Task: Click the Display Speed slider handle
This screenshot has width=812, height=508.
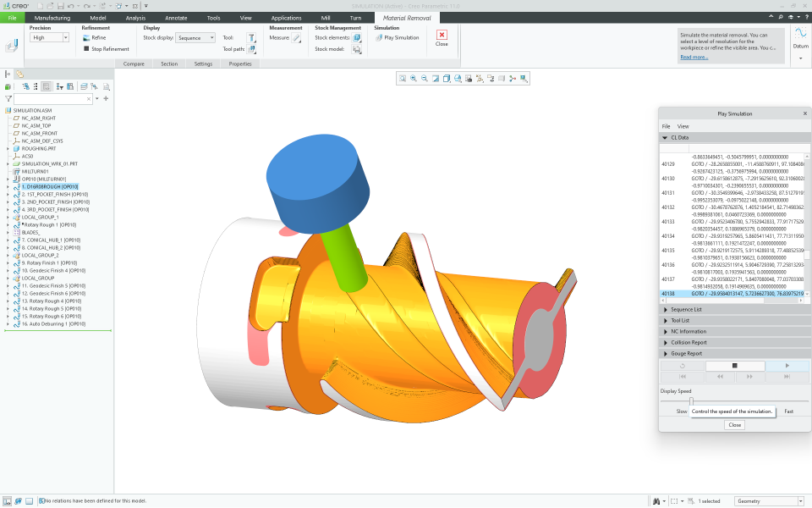Action: (691, 401)
